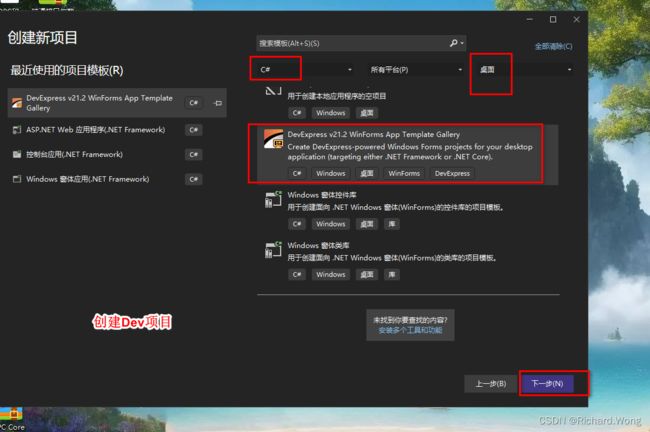This screenshot has width=650, height=432.
Task: Click the 库 tag of Windows 窗体控件库
Action: (392, 224)
